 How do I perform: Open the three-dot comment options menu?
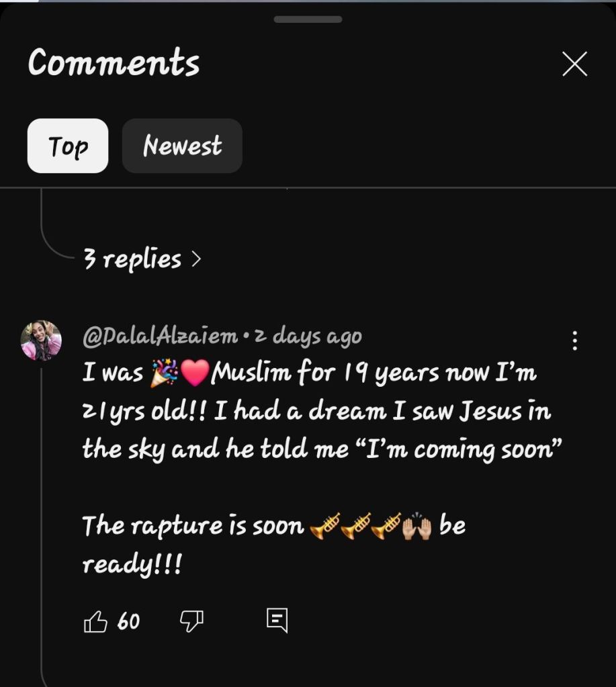coord(574,340)
